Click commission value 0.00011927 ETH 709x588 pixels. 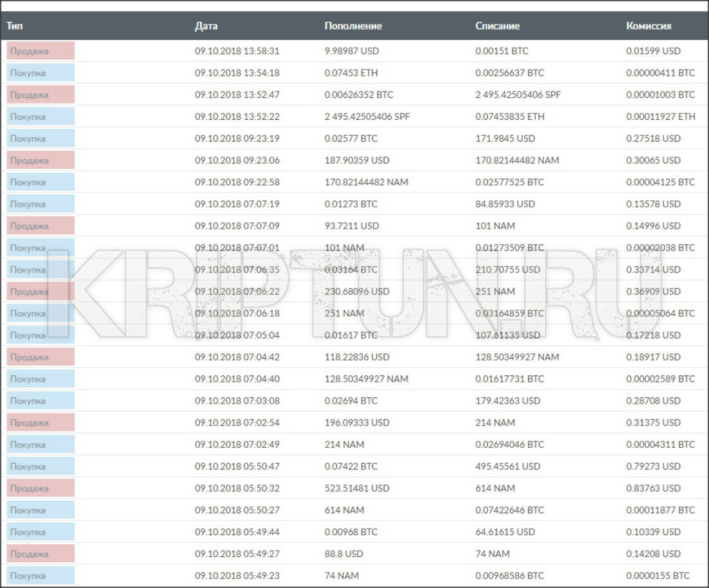point(661,117)
